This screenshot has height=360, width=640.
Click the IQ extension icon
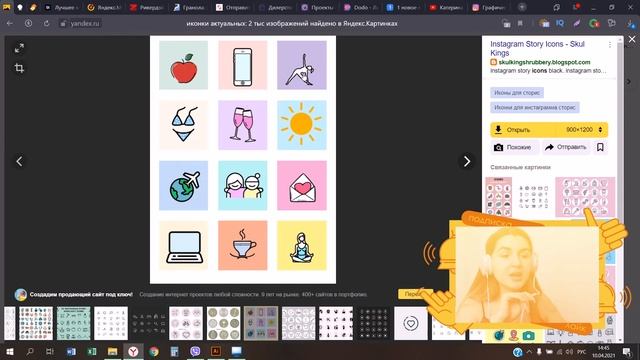click(560, 24)
